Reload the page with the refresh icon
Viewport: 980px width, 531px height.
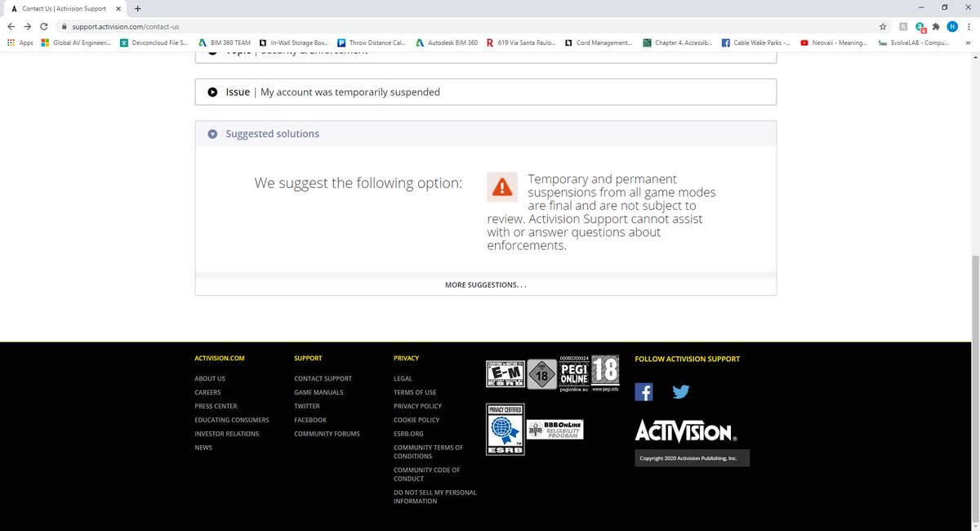(44, 26)
